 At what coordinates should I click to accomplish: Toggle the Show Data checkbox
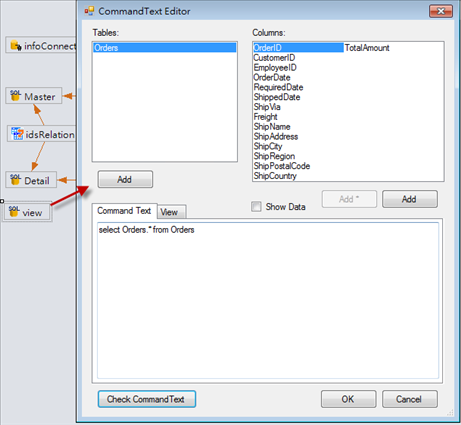click(x=256, y=207)
